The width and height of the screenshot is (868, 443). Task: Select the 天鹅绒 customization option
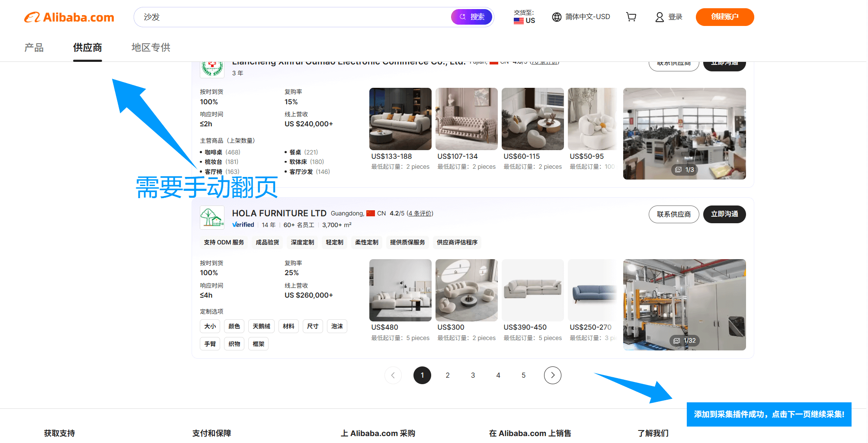pyautogui.click(x=262, y=326)
